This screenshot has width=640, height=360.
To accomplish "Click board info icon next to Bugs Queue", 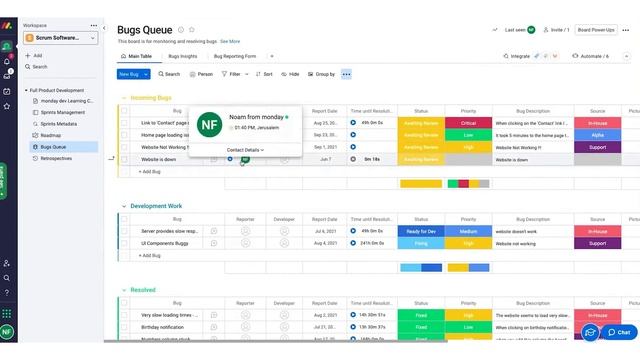I will (x=181, y=30).
